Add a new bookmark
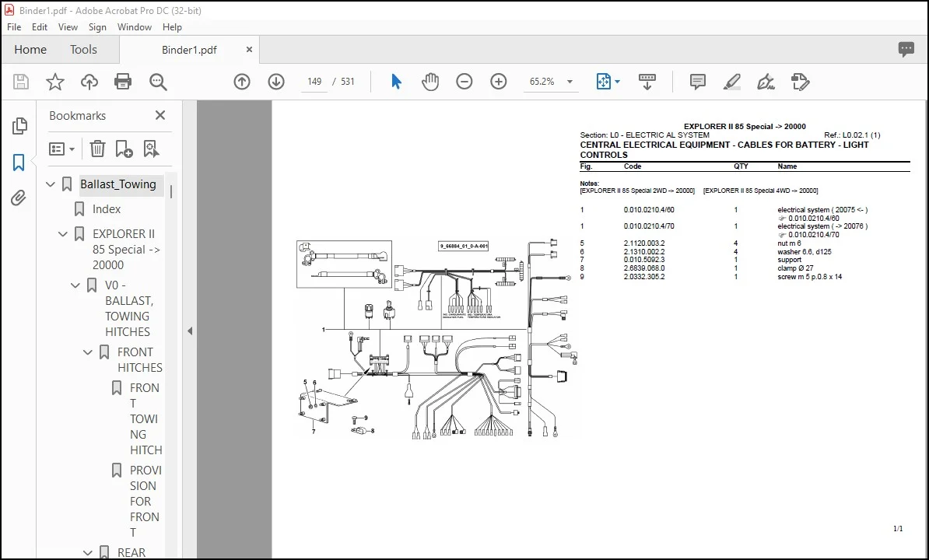This screenshot has width=929, height=560. 124,149
